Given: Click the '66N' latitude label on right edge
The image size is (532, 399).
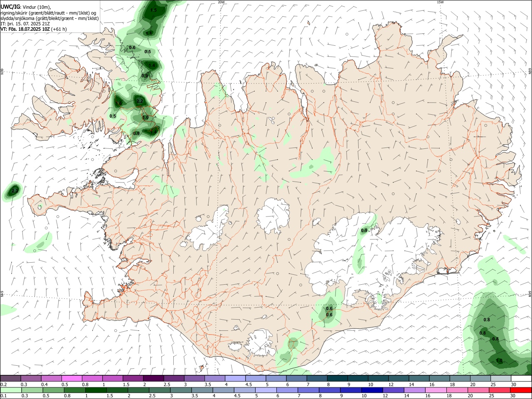Looking at the screenshot, I should [x=530, y=71].
